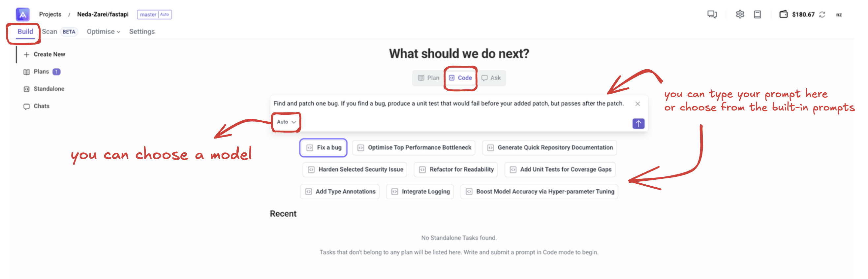Open the settings gear icon
868x279 pixels.
pyautogui.click(x=740, y=15)
